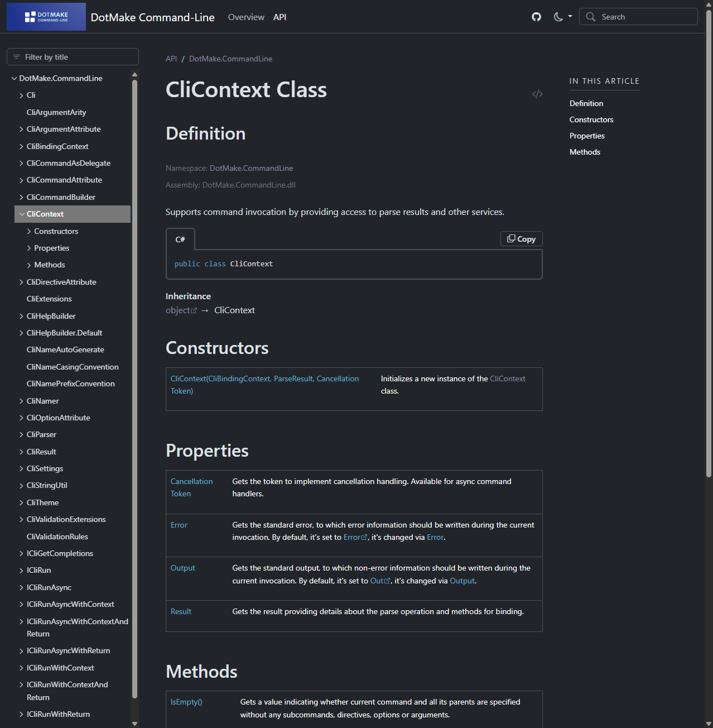713x728 pixels.
Task: Expand the CliValidationExtensions node
Action: click(21, 519)
